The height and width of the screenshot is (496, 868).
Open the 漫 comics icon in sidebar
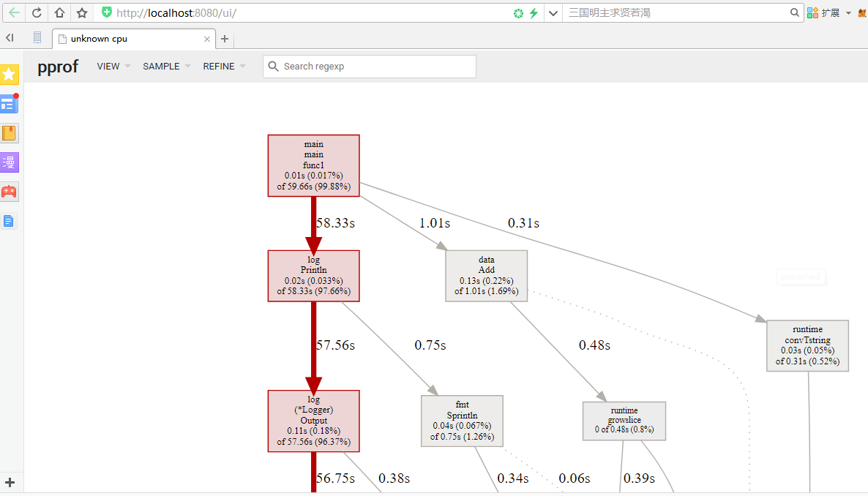(x=10, y=162)
